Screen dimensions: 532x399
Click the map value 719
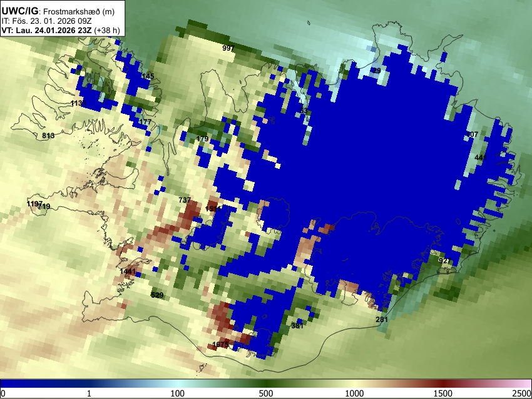44,206
